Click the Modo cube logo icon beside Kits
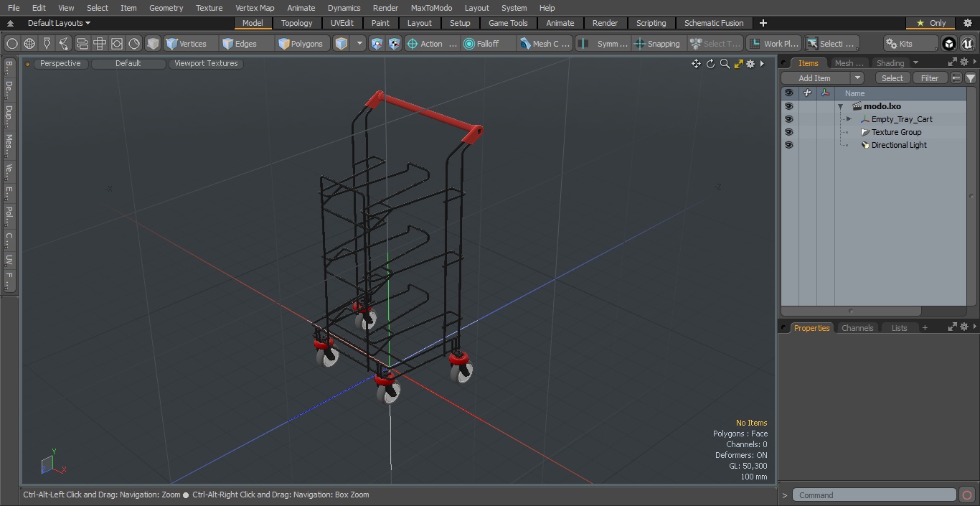The width and height of the screenshot is (980, 506). (x=949, y=44)
